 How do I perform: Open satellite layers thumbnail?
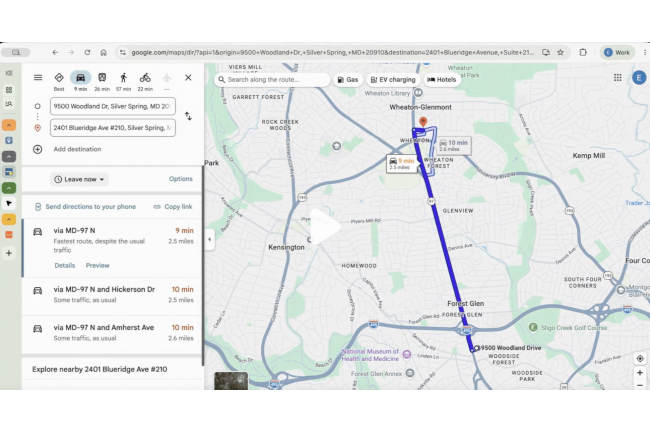click(x=231, y=381)
